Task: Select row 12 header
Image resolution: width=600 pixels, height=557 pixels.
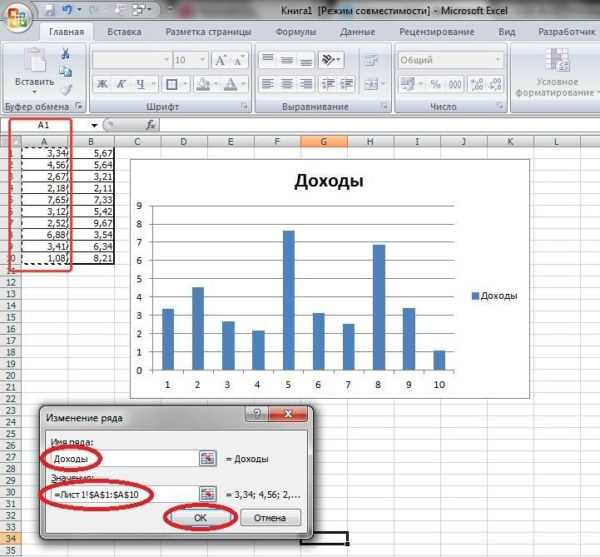Action: point(11,282)
